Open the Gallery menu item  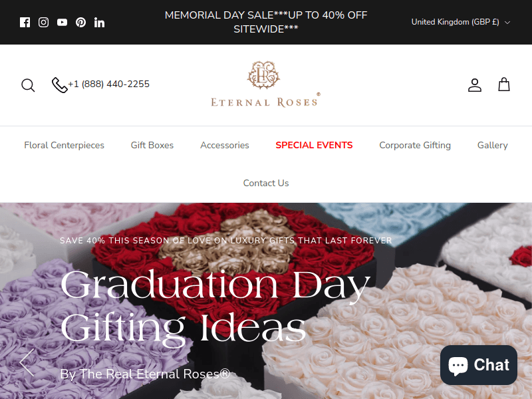[493, 145]
